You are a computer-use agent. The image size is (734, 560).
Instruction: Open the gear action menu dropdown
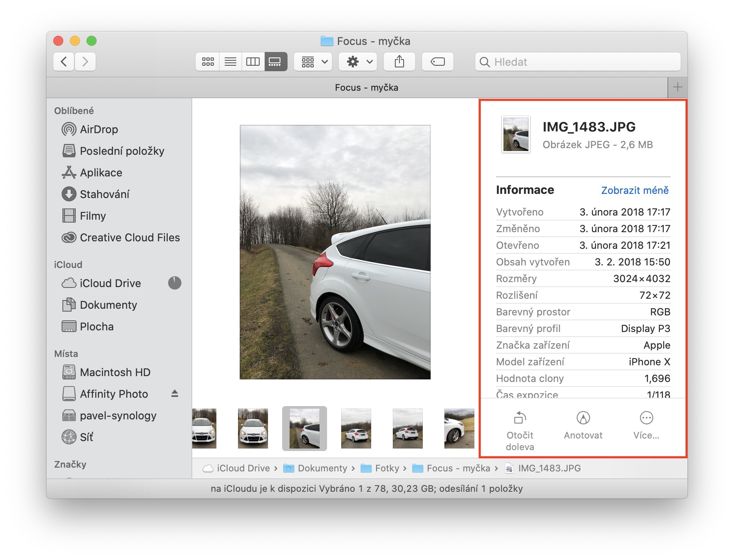click(358, 62)
